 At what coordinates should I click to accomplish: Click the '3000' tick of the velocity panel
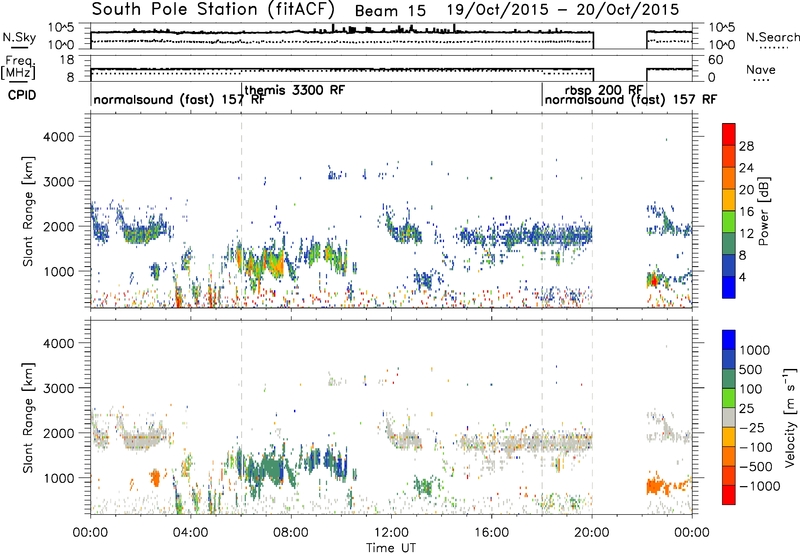pyautogui.click(x=59, y=388)
